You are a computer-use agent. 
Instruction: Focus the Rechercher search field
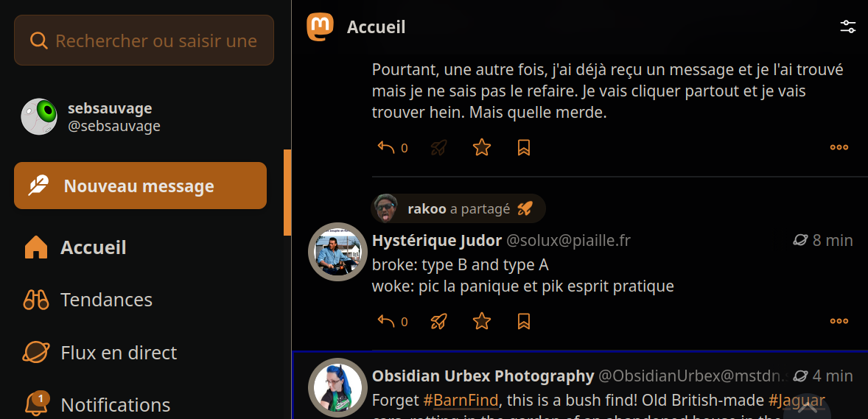(x=155, y=41)
